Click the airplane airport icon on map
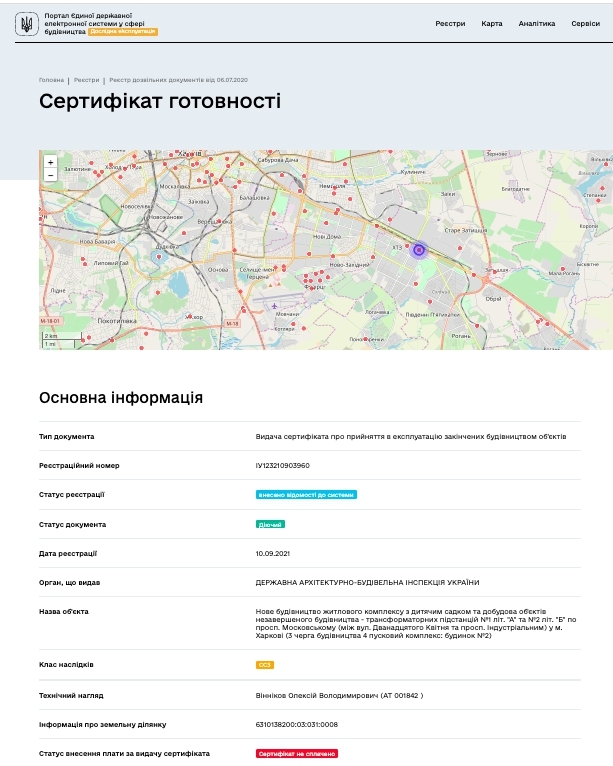This screenshot has height=766, width=613. (275, 306)
